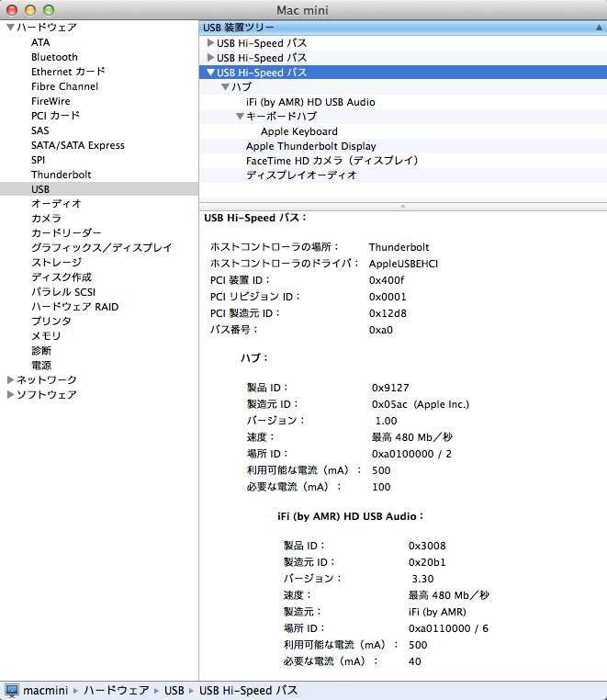Select the USB sidebar item
Image resolution: width=607 pixels, height=700 pixels.
coord(99,189)
